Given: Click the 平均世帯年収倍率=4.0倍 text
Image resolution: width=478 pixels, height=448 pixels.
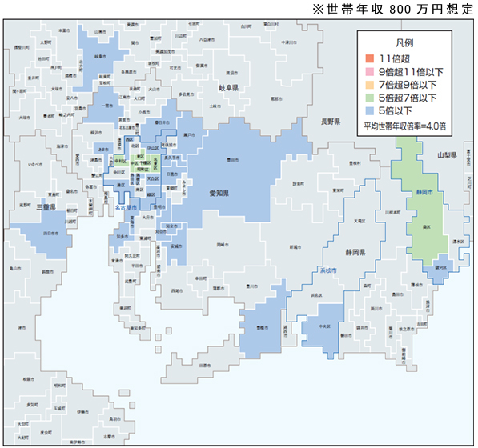Looking at the screenshot, I should coord(405,126).
